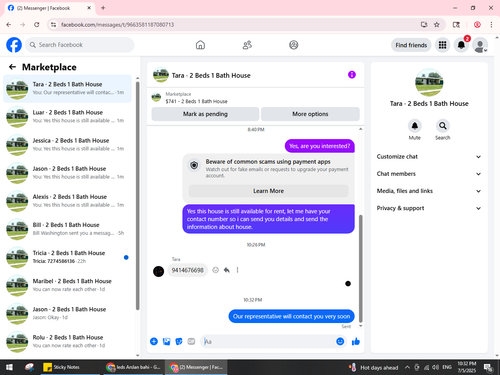Go back from Marketplace with the arrow
The image size is (500, 375).
(12, 67)
